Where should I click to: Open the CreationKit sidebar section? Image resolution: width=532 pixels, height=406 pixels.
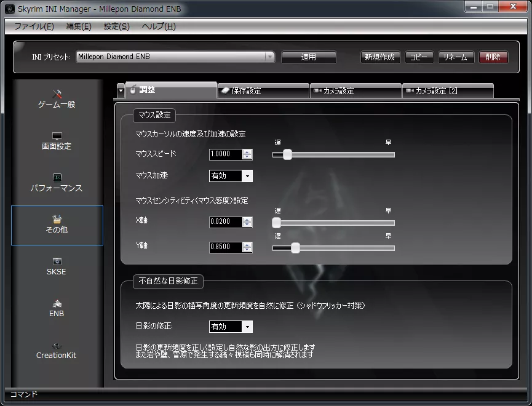coord(57,351)
